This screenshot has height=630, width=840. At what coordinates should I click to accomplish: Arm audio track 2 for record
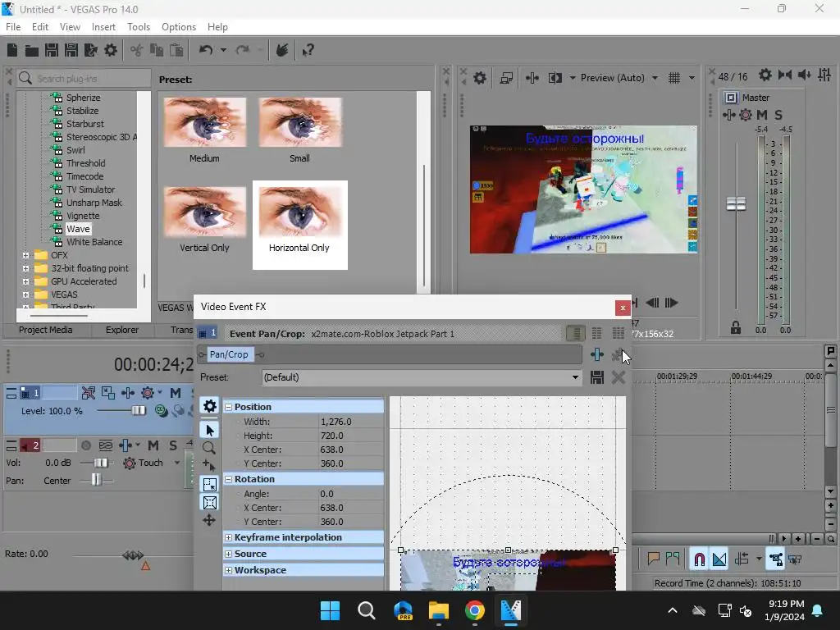pos(85,445)
